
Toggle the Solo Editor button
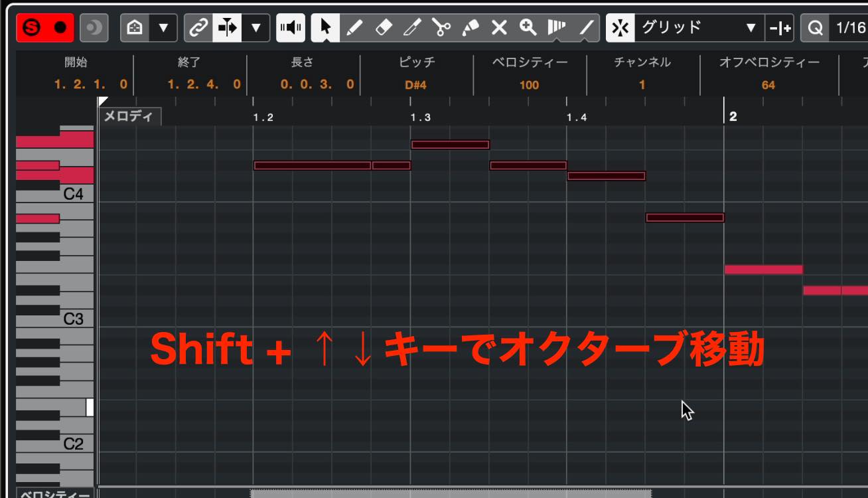33,28
